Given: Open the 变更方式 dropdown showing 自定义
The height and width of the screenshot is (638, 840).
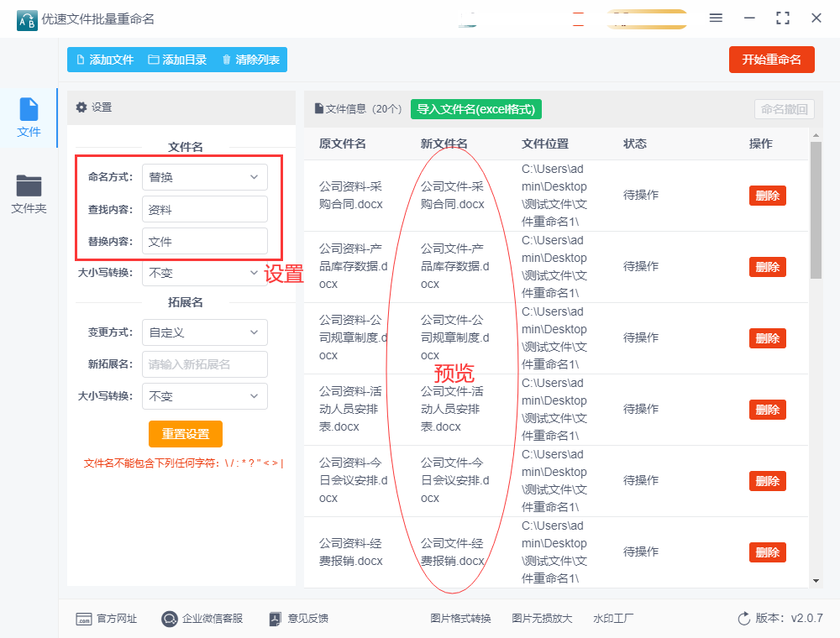Looking at the screenshot, I should (x=205, y=332).
